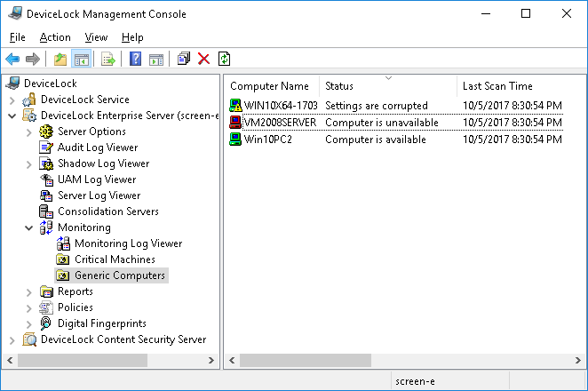Toggle the Show/Hide Action Pane icon

(156, 60)
